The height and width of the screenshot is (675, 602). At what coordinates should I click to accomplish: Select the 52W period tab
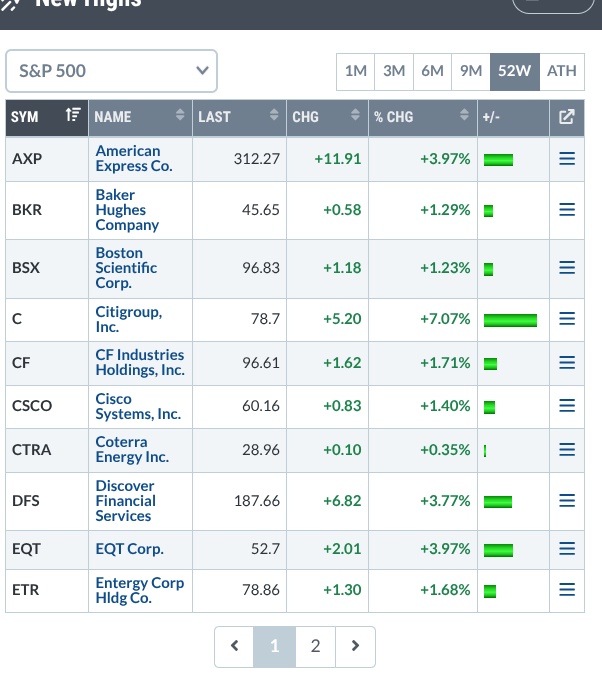(515, 71)
